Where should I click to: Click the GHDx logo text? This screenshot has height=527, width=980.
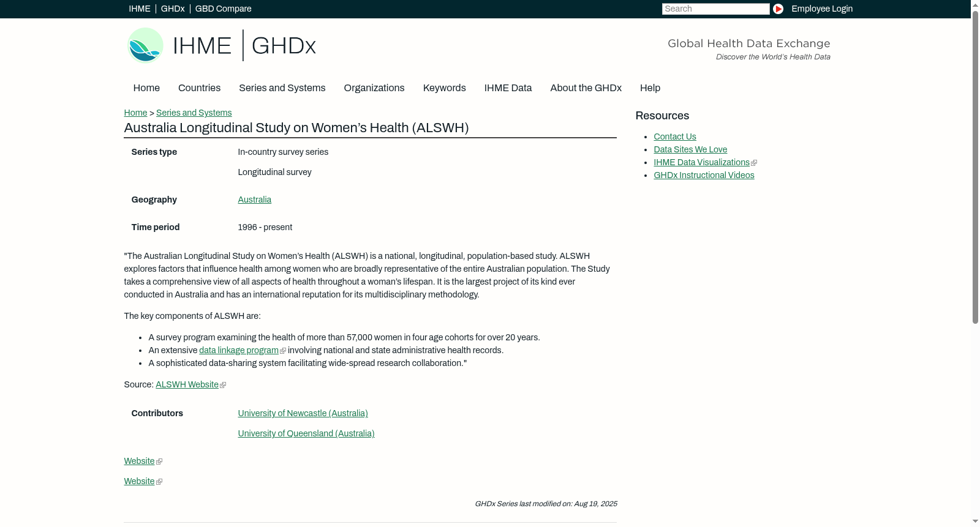[x=284, y=46]
